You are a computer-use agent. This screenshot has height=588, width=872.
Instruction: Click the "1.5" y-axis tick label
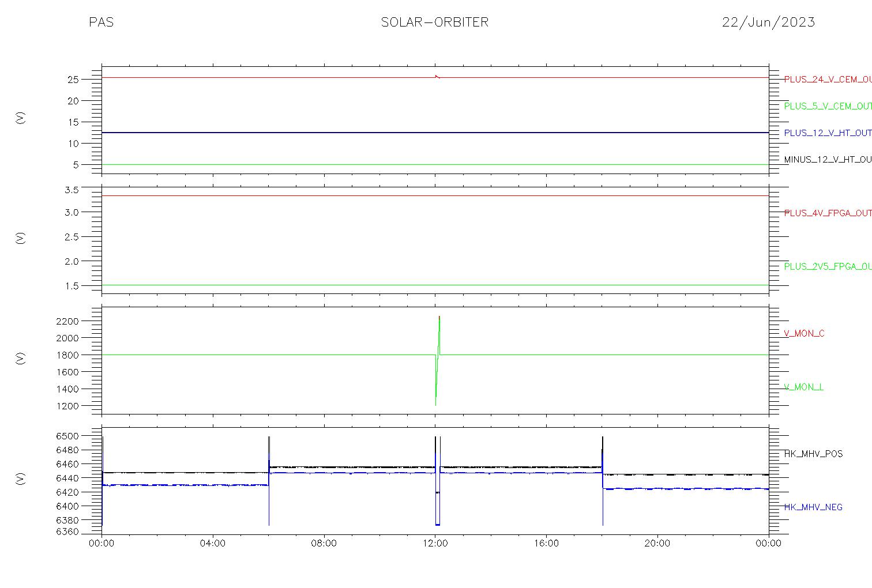click(x=71, y=286)
